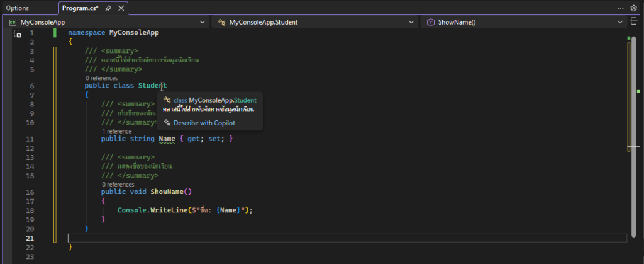Click the method cube icon beside ShowName()
Viewport: 644px width, 264px height.
[430, 22]
